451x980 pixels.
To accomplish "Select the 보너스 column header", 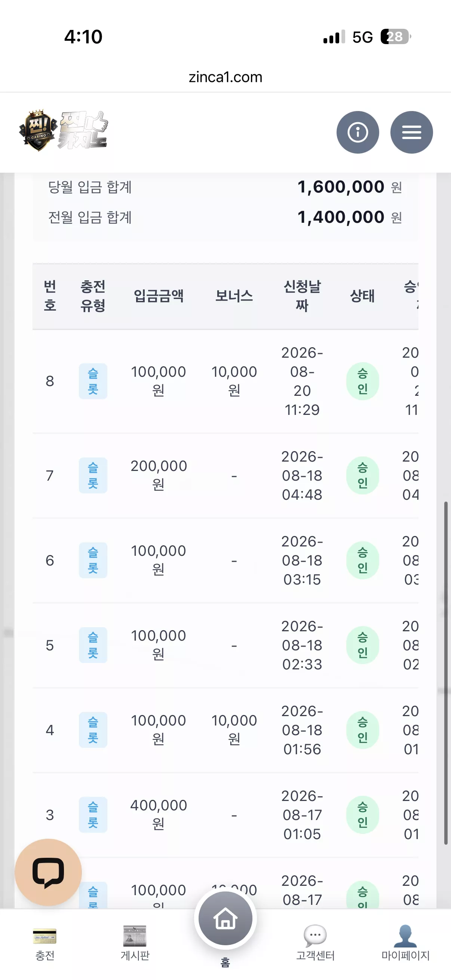I will (234, 296).
